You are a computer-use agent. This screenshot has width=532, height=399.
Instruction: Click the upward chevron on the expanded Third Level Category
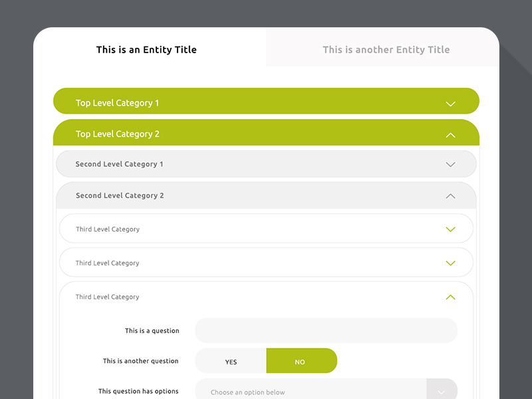tap(450, 297)
